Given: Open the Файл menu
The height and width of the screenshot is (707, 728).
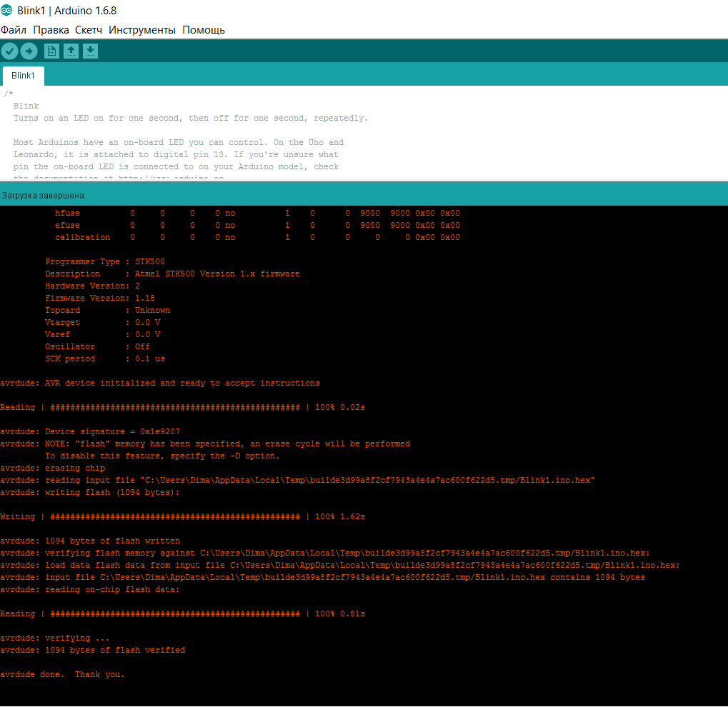Looking at the screenshot, I should click(14, 30).
